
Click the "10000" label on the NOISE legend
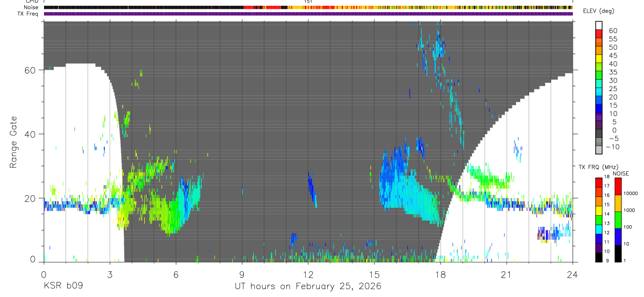tap(631, 193)
